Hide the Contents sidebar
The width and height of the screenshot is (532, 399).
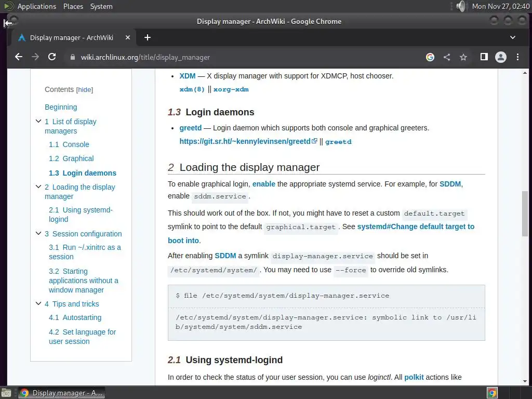click(x=85, y=89)
